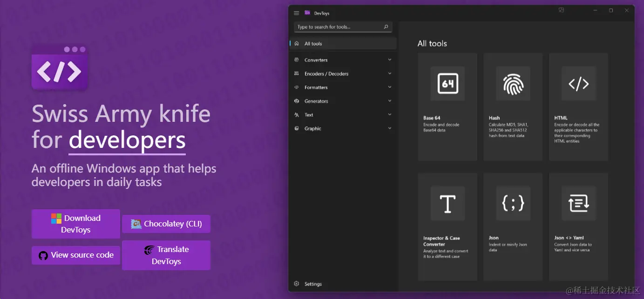Open the Hash fingerprint icon tile
The width and height of the screenshot is (644, 299).
pos(513,84)
